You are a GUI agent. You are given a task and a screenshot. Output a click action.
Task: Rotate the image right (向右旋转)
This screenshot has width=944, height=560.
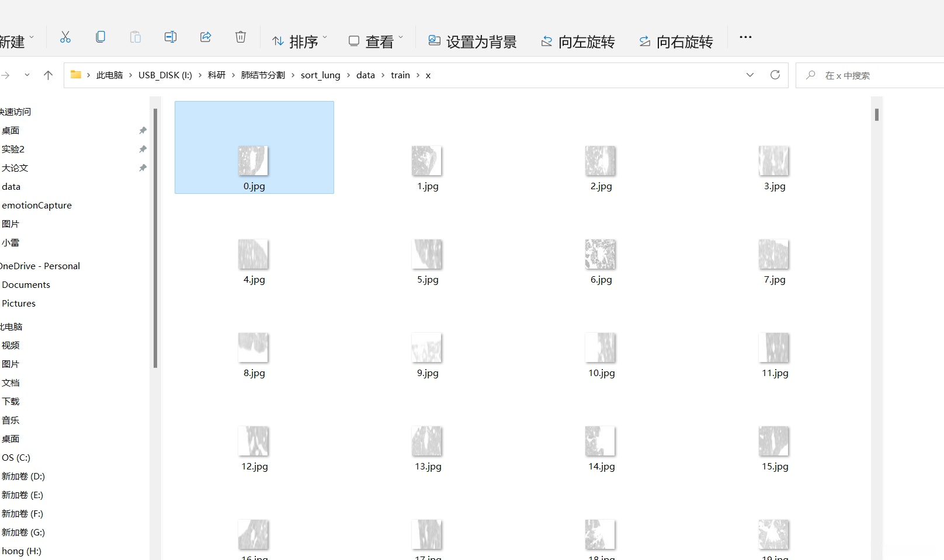[x=675, y=41]
